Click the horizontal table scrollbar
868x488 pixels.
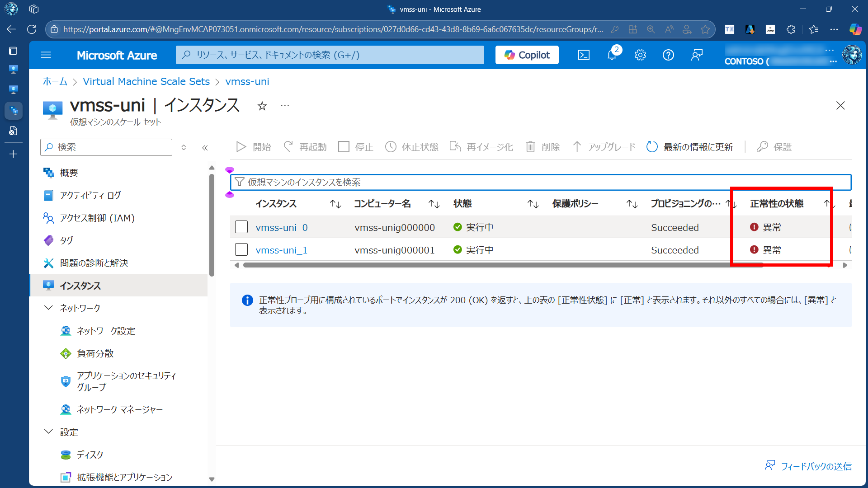(x=502, y=265)
